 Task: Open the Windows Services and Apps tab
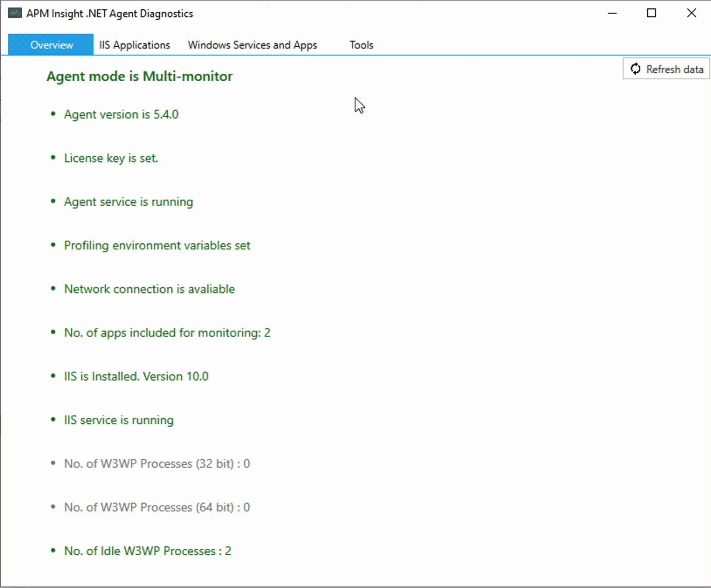point(252,45)
